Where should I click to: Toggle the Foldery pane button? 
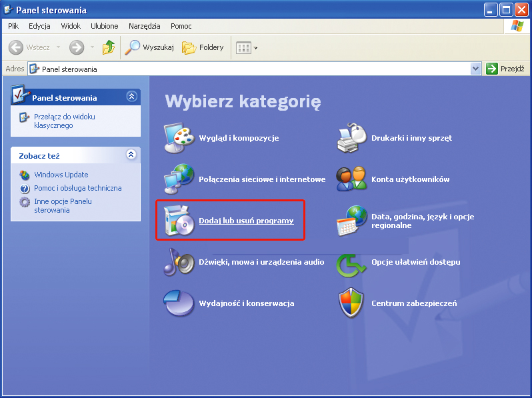[203, 47]
